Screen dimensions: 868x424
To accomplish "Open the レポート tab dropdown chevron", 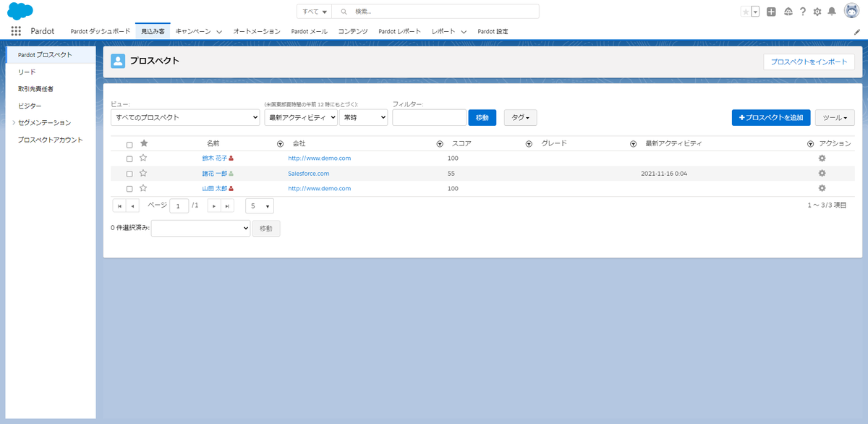I will pos(463,32).
